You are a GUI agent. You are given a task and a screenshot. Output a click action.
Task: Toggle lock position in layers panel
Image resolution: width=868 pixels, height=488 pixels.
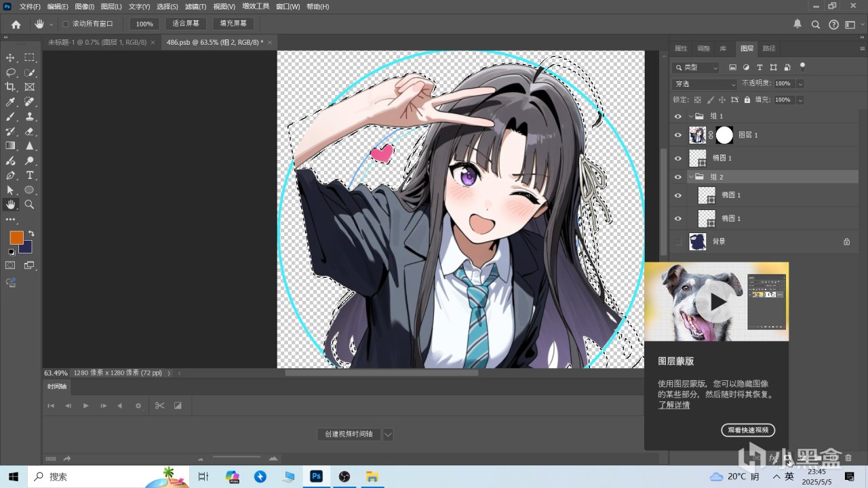(722, 100)
